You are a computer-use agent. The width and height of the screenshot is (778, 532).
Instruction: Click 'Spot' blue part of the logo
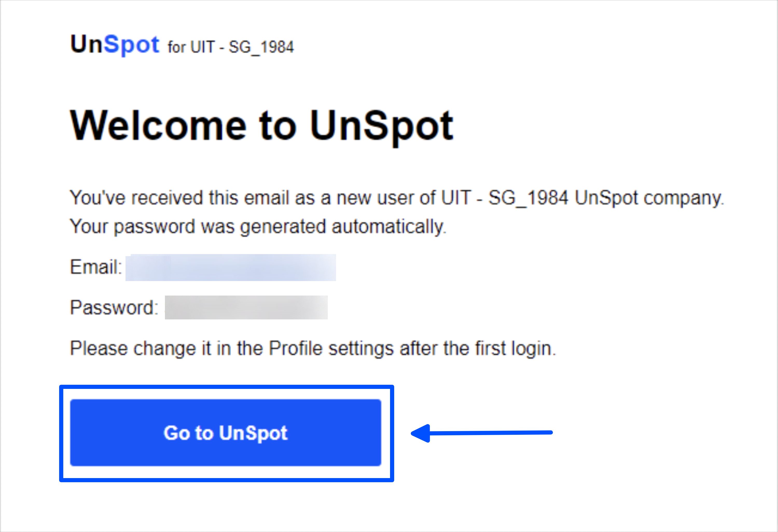[x=131, y=45]
